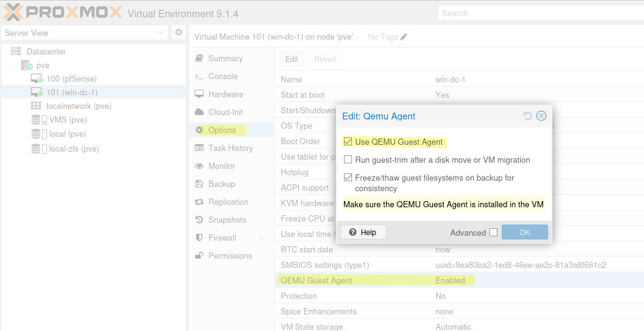This screenshot has height=331, width=644.
Task: Click the localnetwork (pve) grid icon
Action: [36, 106]
